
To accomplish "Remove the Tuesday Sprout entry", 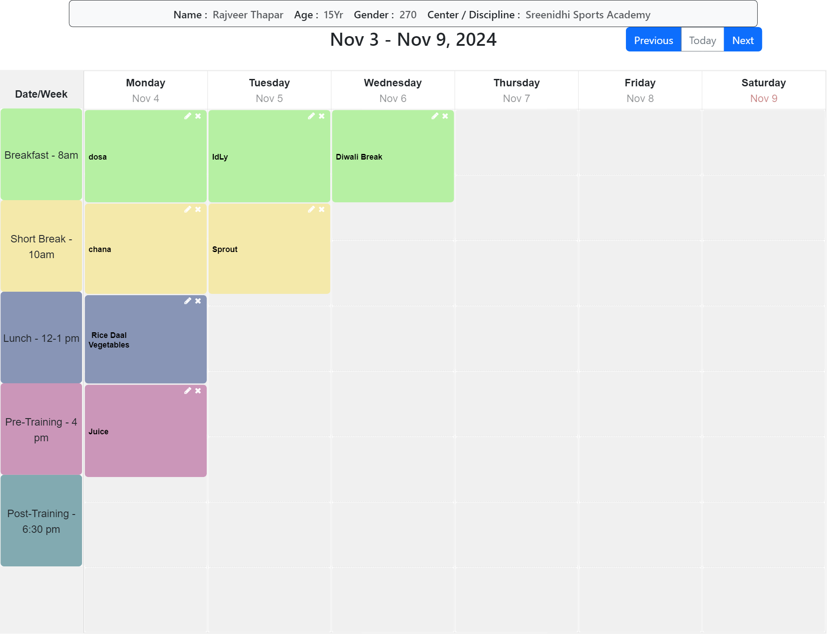I will point(322,209).
